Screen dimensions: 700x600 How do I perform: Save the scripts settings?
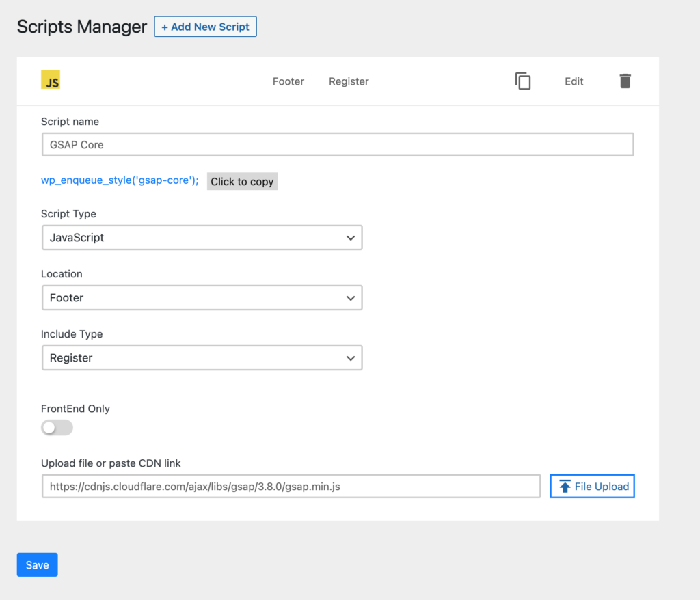(x=37, y=564)
